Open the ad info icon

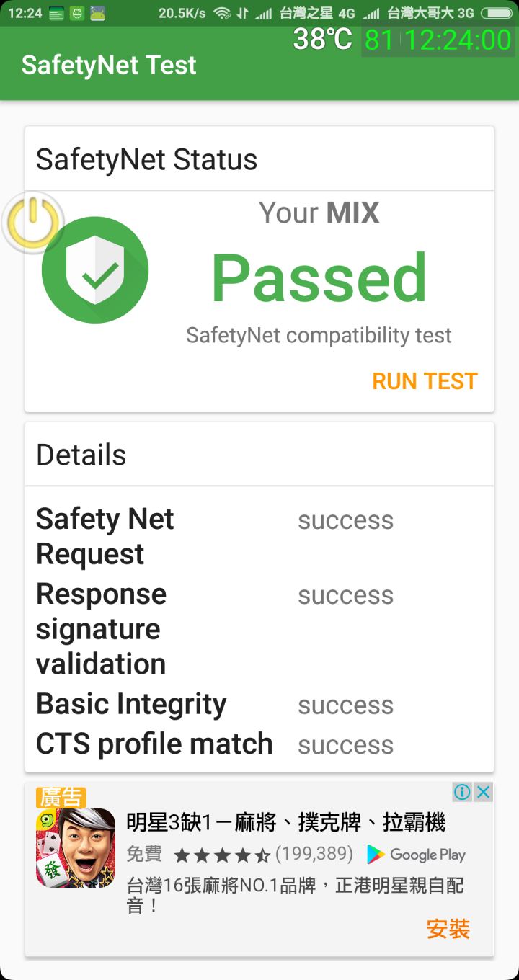click(462, 793)
